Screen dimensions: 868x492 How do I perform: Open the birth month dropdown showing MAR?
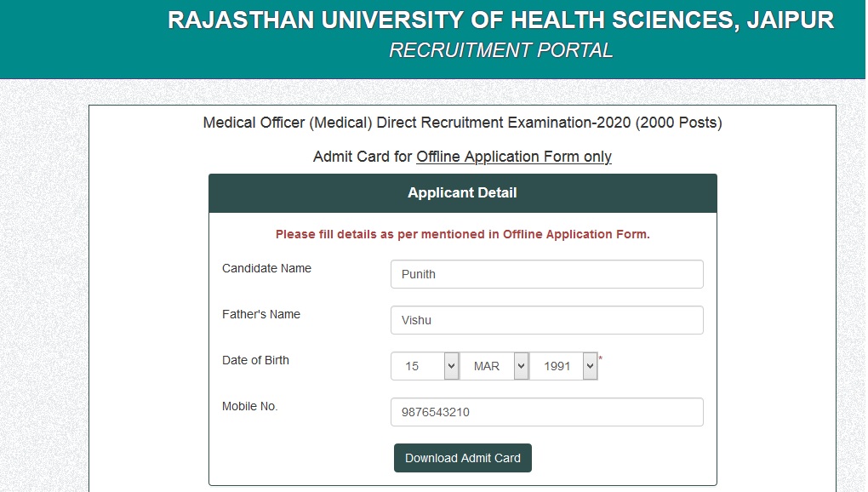click(494, 366)
